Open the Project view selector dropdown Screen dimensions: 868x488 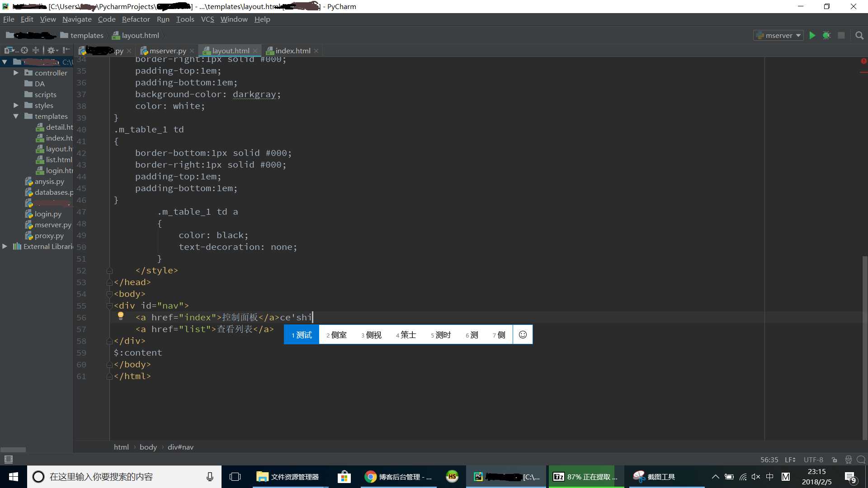11,50
